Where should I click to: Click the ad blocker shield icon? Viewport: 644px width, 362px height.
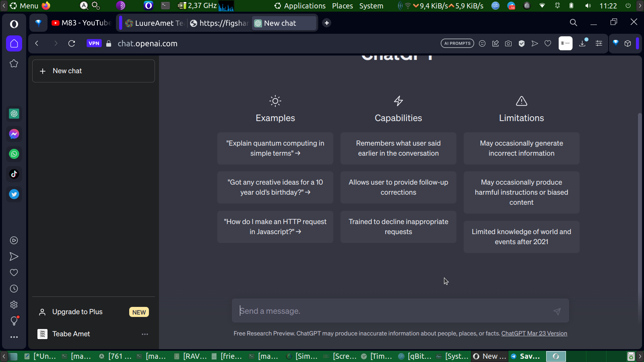tap(522, 43)
